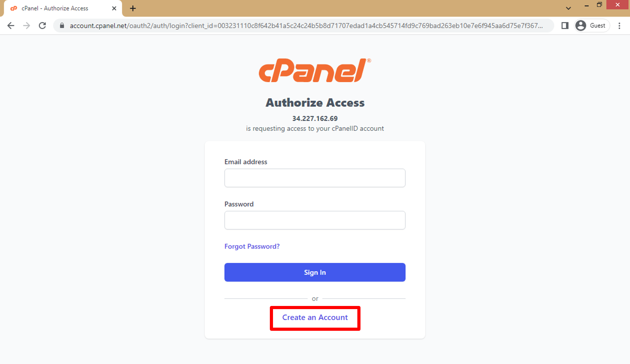Toggle the browser side panel icon

coord(565,26)
